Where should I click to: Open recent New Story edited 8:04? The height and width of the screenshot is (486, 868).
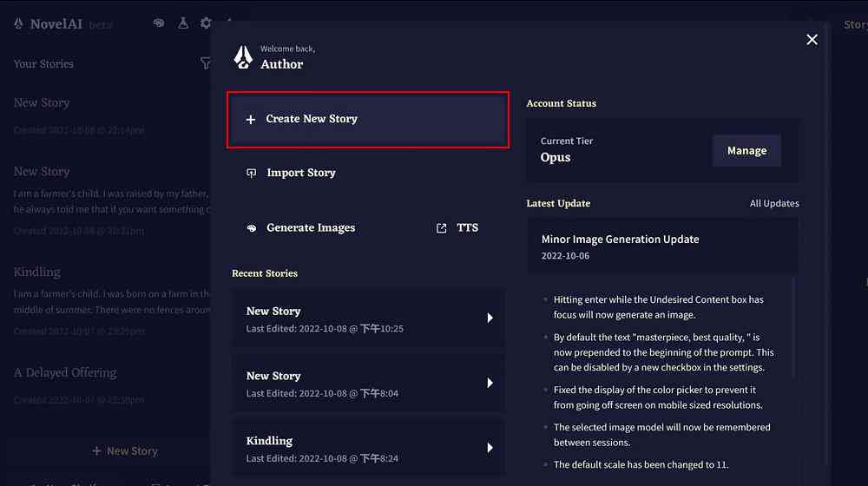pyautogui.click(x=367, y=384)
